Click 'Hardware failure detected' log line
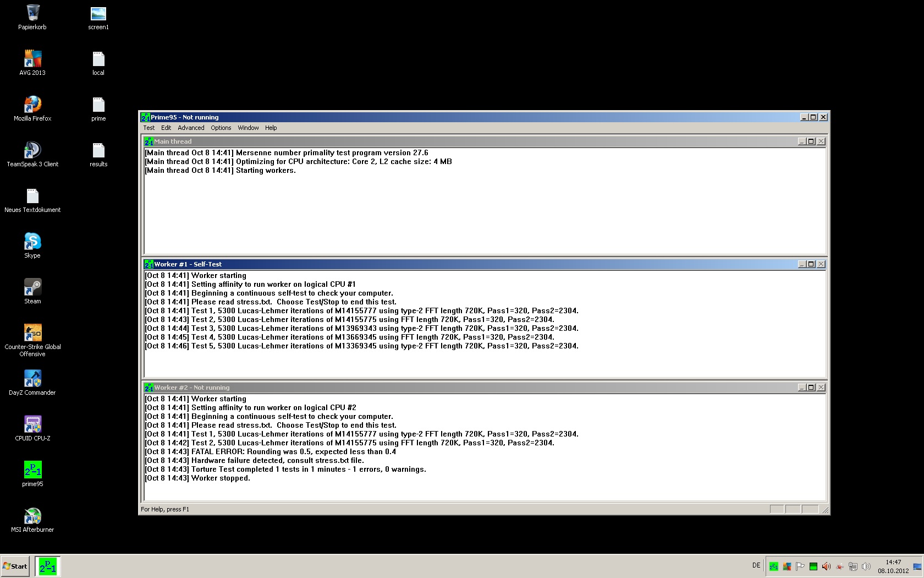924x578 pixels. [x=254, y=461]
